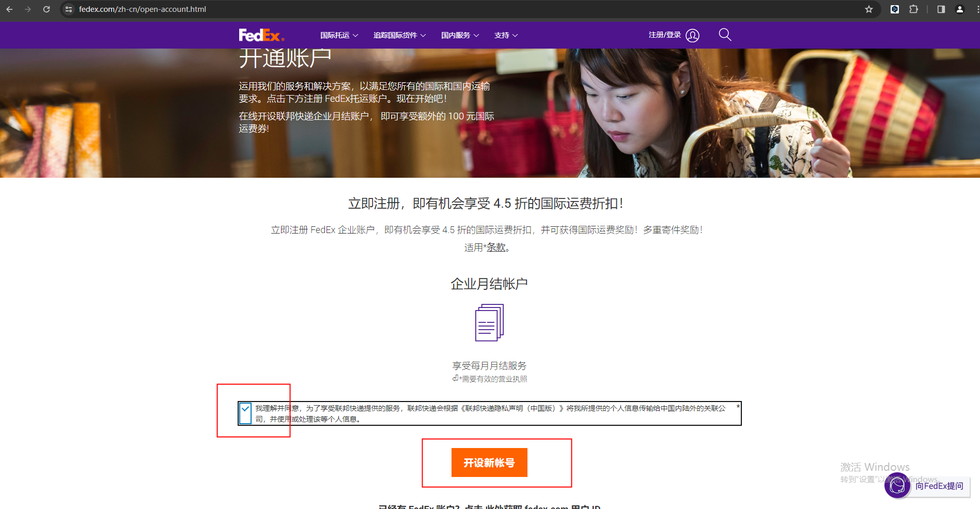980x509 pixels.
Task: Expand the 国际托运 dropdown menu
Action: pos(339,35)
